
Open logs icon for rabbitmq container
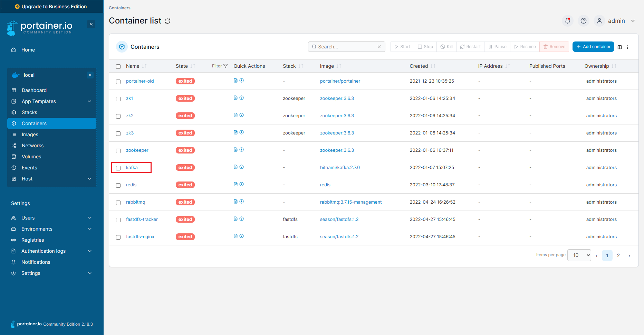click(236, 202)
